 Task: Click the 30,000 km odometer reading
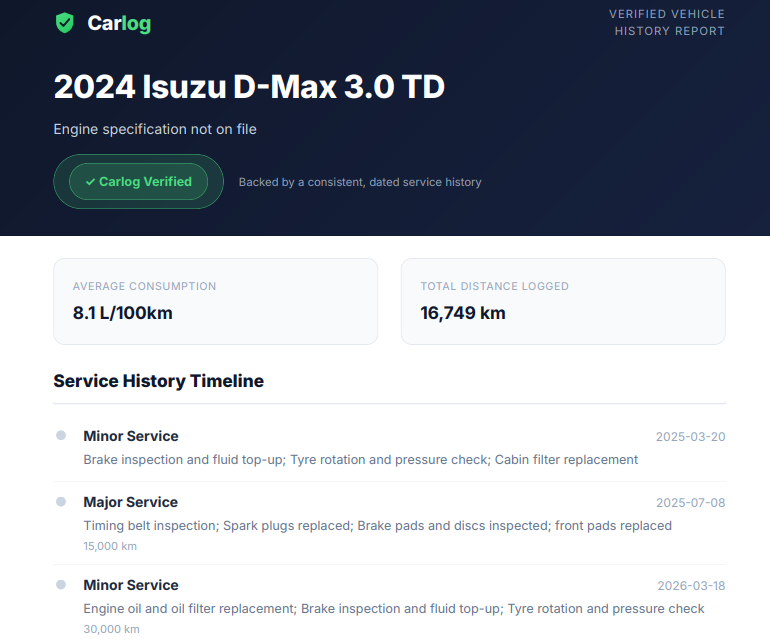point(111,629)
